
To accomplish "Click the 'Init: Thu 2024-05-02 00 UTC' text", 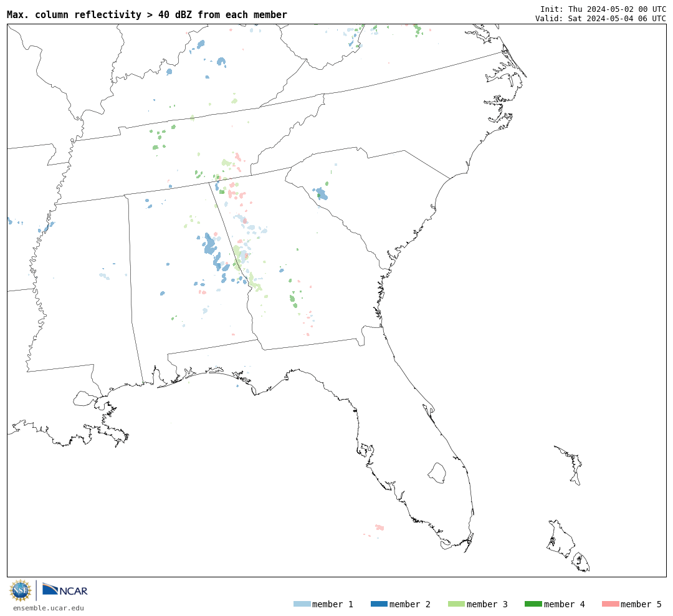I will click(603, 9).
